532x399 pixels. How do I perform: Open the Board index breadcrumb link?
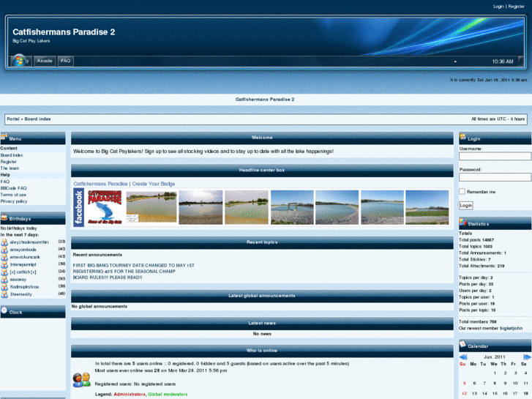[x=37, y=119]
